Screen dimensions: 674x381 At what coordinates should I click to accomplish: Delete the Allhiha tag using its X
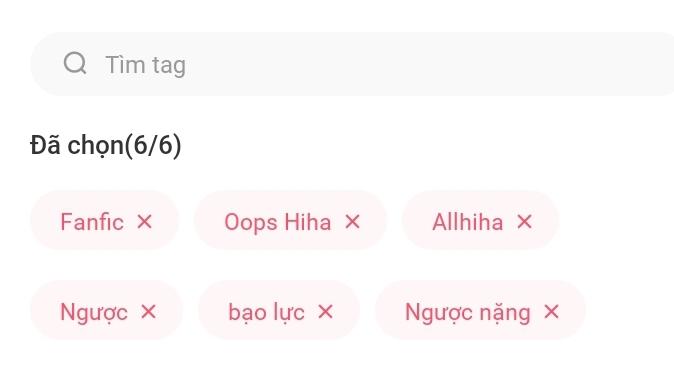pos(524,222)
